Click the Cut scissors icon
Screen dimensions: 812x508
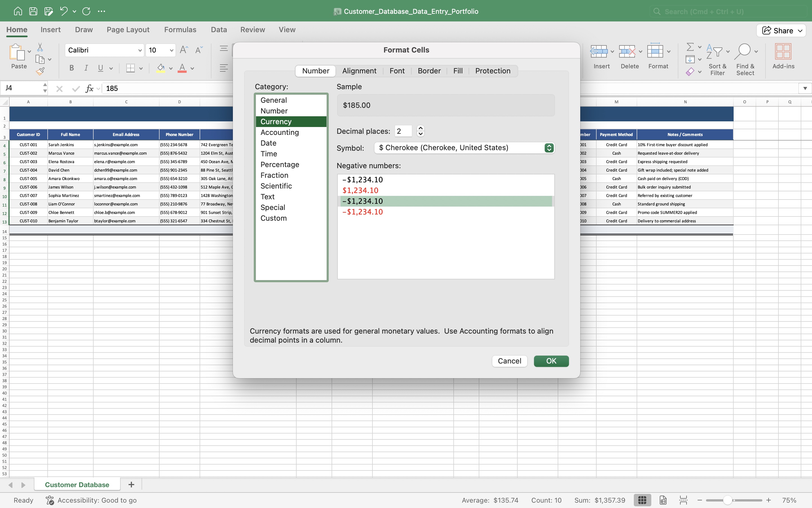(x=40, y=47)
